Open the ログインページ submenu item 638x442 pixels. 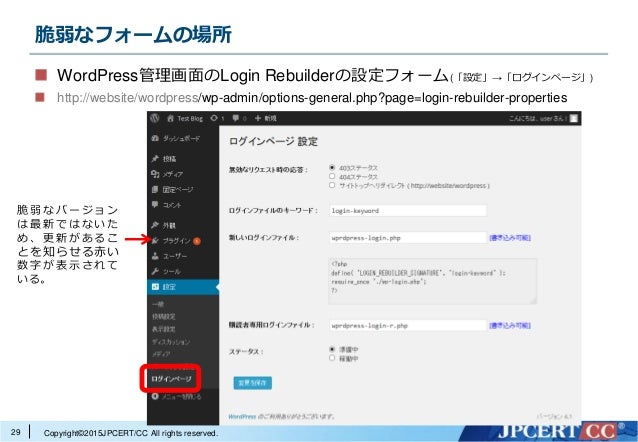click(x=171, y=379)
